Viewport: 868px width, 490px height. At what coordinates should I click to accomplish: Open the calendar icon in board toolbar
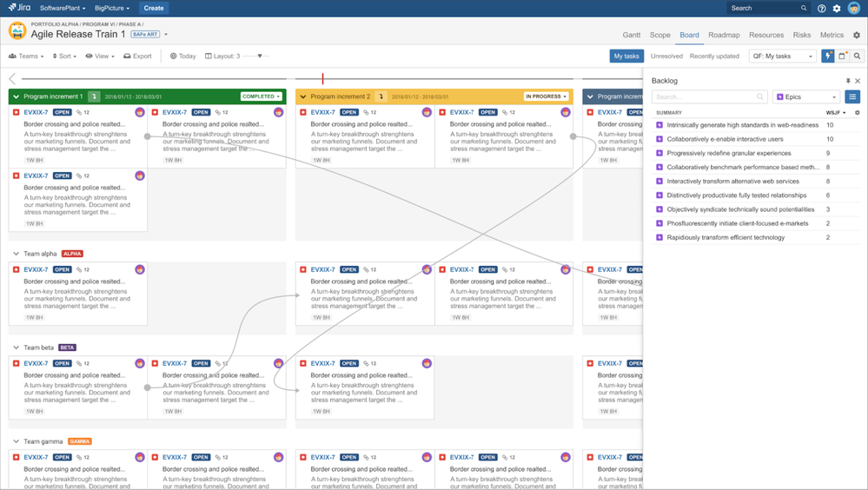pyautogui.click(x=842, y=56)
